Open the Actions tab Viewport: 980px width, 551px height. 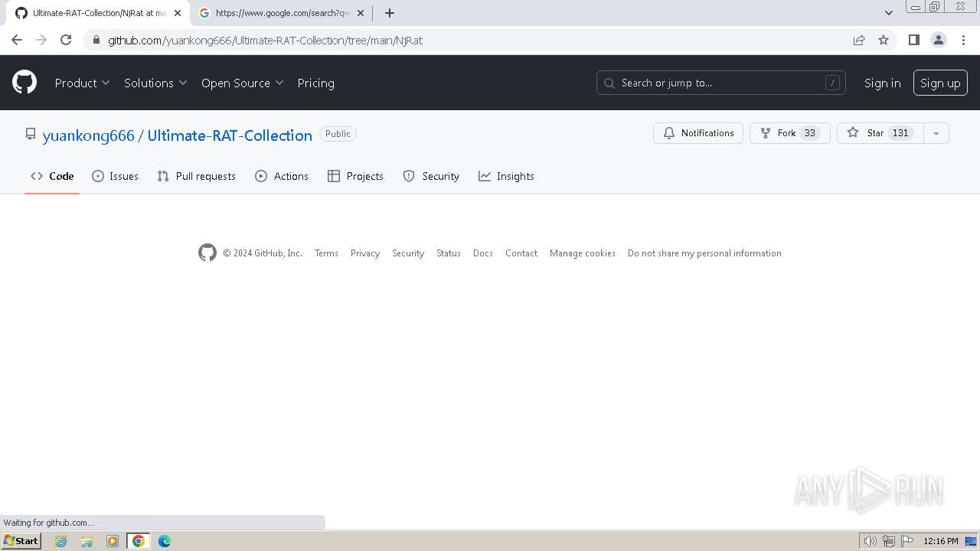coord(282,176)
